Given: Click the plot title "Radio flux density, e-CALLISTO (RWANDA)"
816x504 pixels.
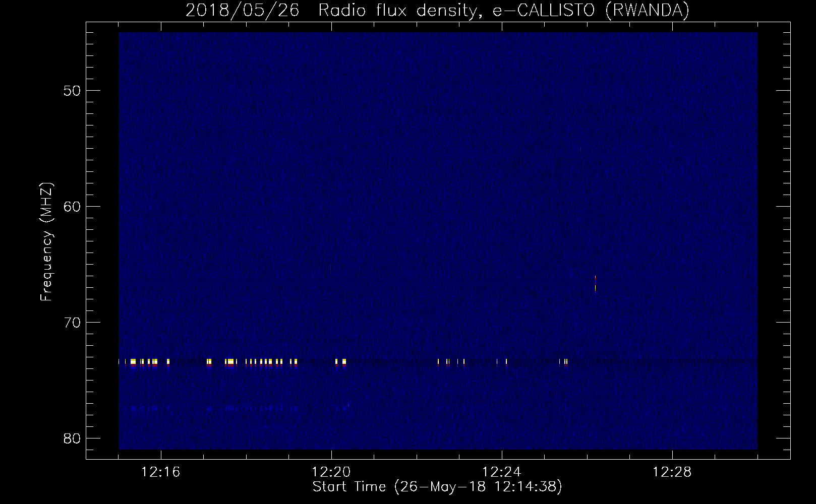Looking at the screenshot, I should (504, 10).
